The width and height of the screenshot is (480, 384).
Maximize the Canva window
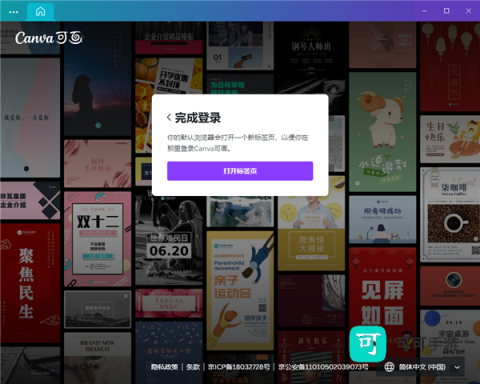click(446, 11)
